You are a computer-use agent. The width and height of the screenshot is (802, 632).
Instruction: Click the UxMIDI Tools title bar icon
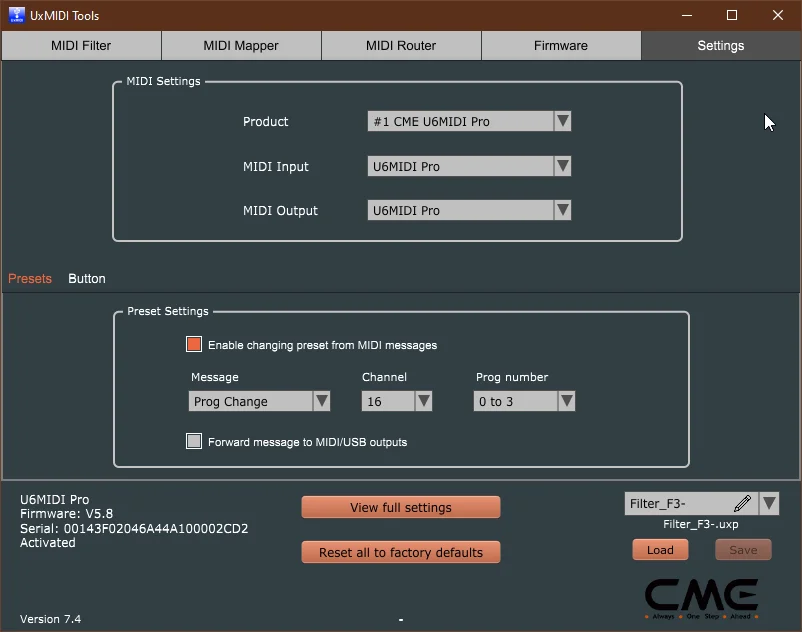click(16, 15)
